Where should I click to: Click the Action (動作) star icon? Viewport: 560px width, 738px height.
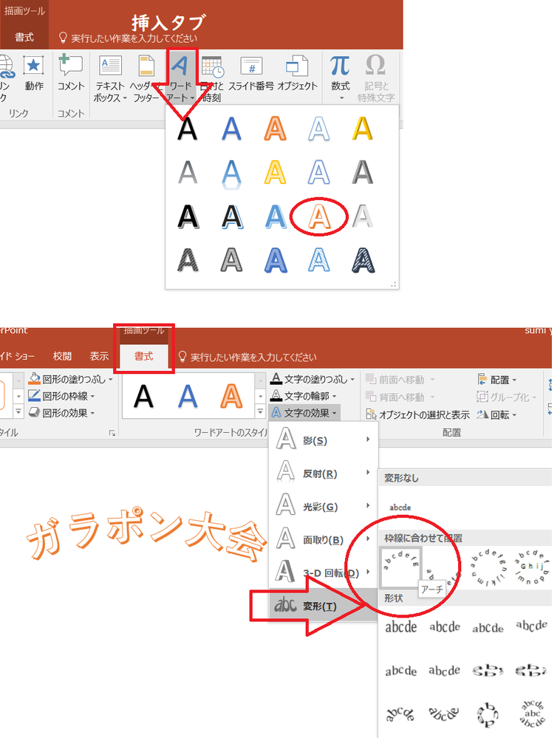click(x=33, y=74)
